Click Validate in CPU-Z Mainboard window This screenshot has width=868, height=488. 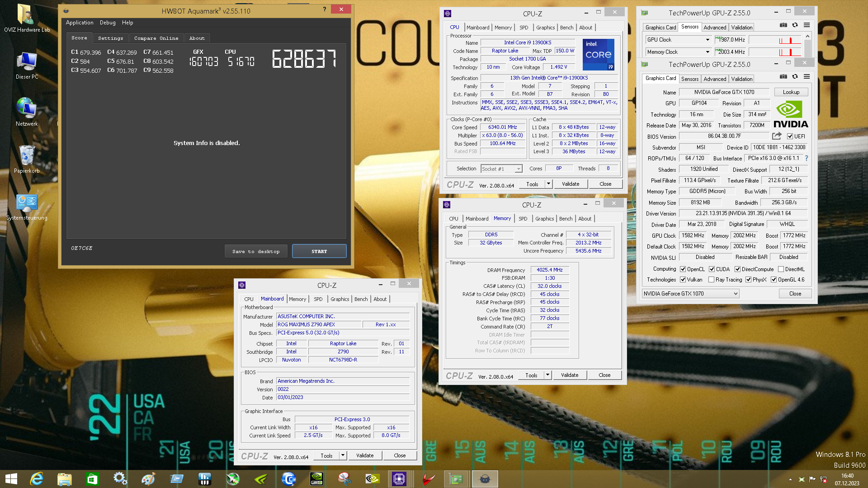coord(365,455)
